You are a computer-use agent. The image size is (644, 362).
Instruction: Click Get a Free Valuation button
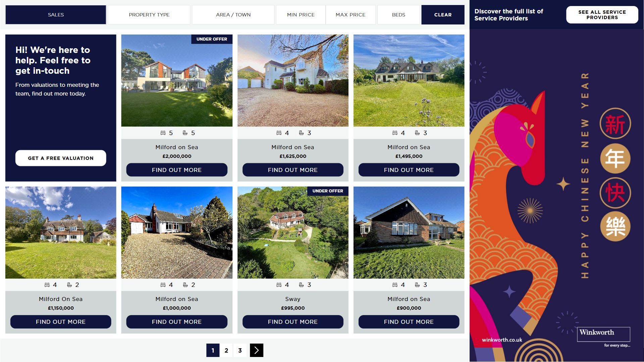pos(61,158)
